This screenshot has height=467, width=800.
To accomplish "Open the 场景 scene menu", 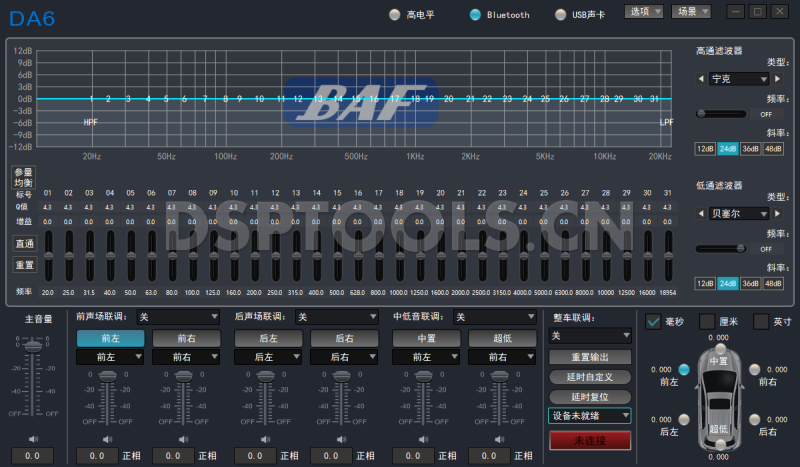I will pos(691,11).
